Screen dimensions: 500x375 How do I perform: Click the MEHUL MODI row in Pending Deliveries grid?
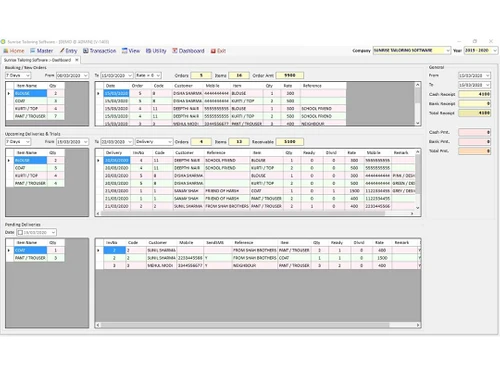coord(258,266)
